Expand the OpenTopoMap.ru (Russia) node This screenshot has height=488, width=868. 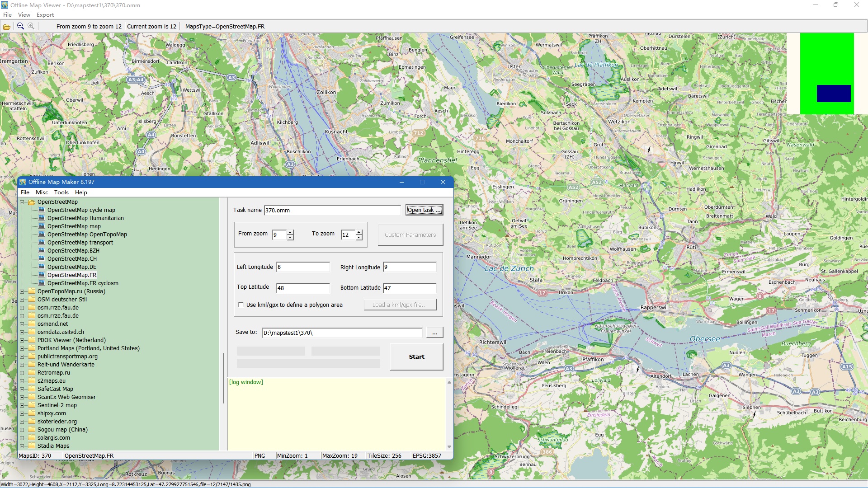click(22, 291)
